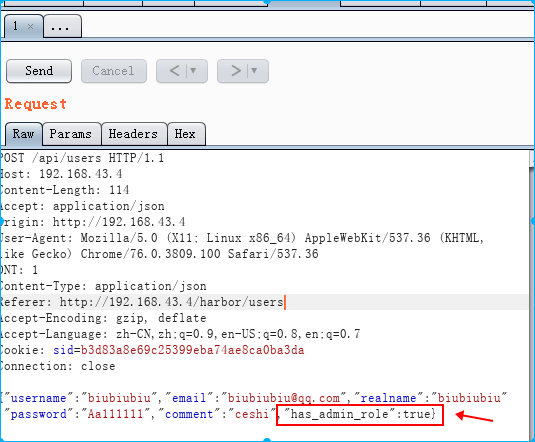
Task: Click the Origin header line
Action: pyautogui.click(x=92, y=222)
